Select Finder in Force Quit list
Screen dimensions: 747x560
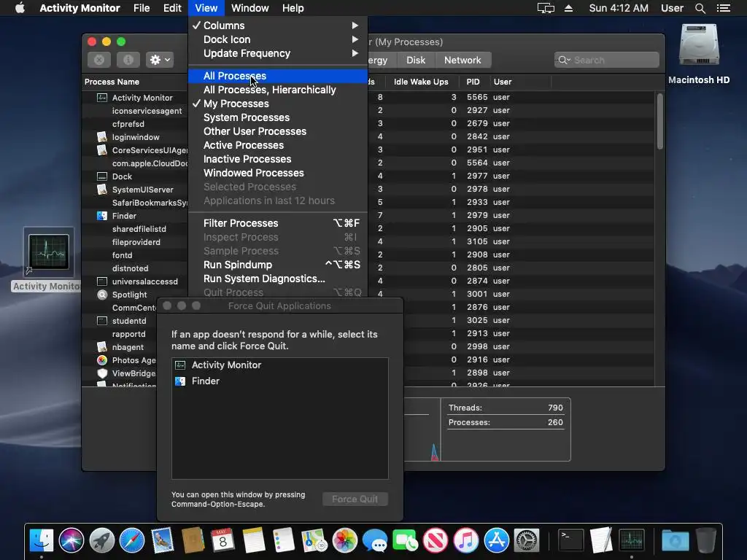click(279, 381)
